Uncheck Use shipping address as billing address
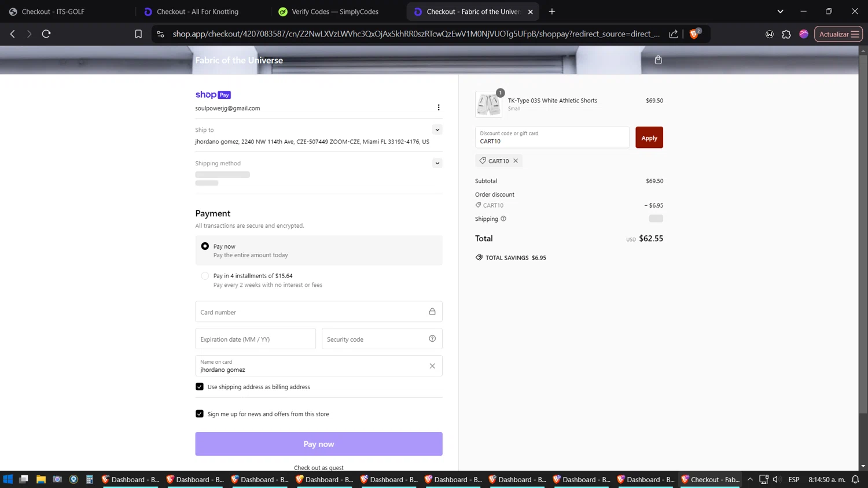The width and height of the screenshot is (868, 488). (x=200, y=387)
